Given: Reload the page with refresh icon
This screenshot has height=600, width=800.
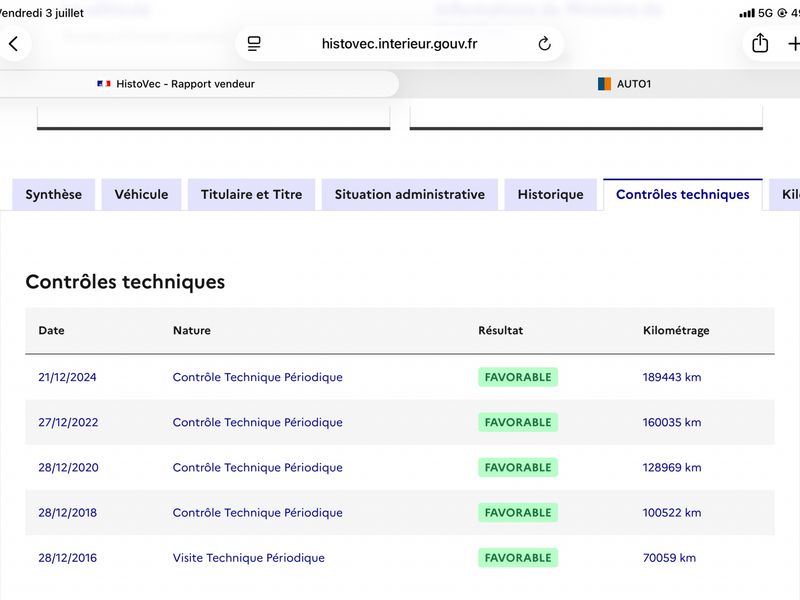Looking at the screenshot, I should (544, 44).
